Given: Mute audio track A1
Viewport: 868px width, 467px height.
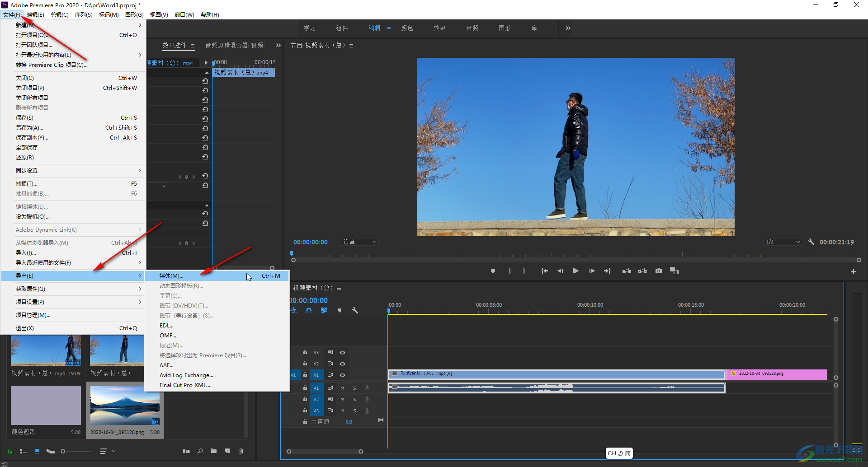Looking at the screenshot, I should [x=343, y=388].
